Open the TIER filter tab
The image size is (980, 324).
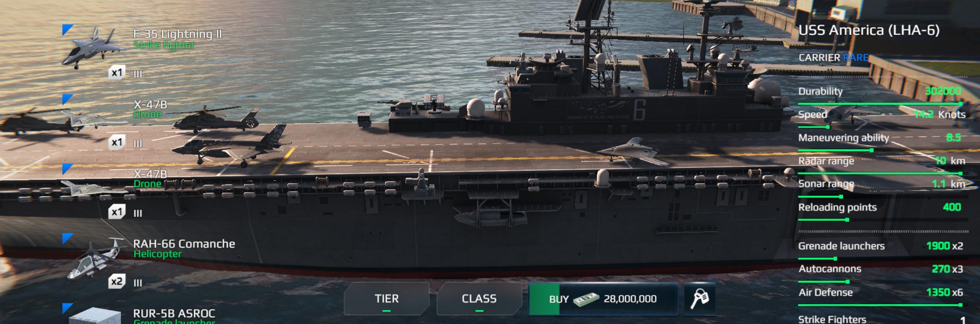click(x=387, y=299)
